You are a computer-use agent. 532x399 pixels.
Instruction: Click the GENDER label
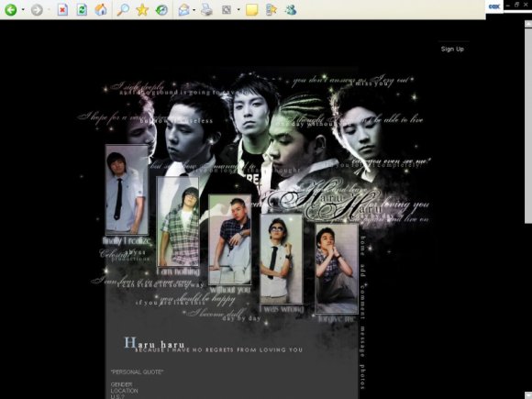[121, 384]
